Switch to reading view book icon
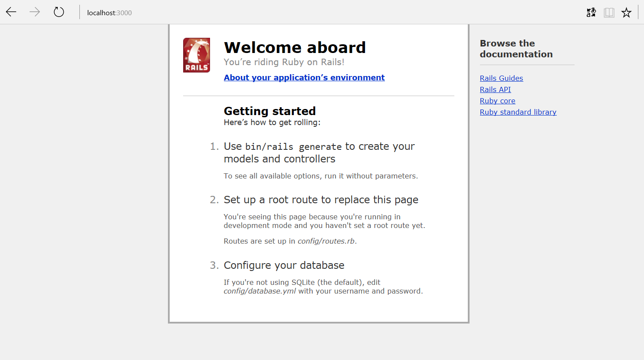644x360 pixels. (x=609, y=13)
